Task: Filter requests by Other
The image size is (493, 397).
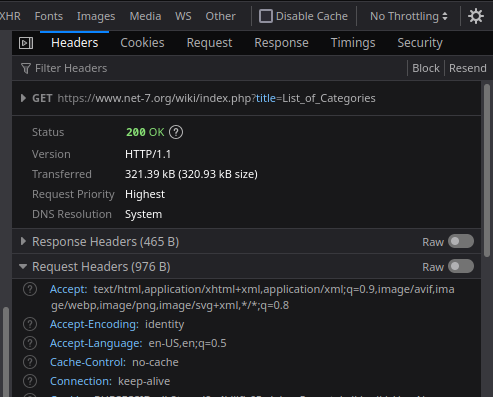Action: pyautogui.click(x=221, y=16)
